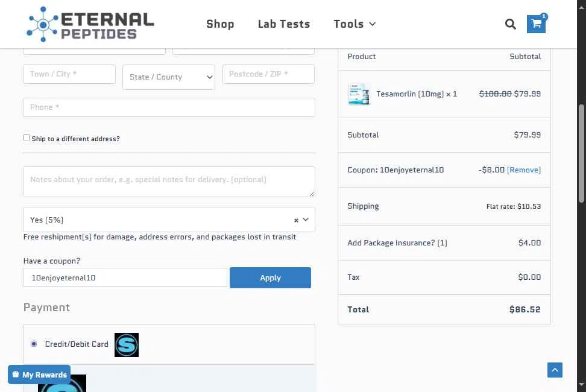Click the Eternal Peptides logo

point(90,24)
